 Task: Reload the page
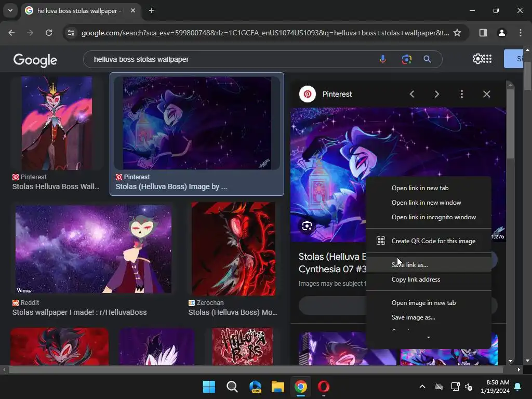coord(49,33)
